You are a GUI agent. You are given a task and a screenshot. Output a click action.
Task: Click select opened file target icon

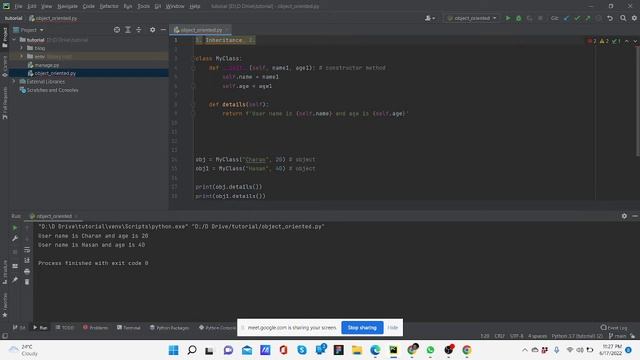pos(117,30)
